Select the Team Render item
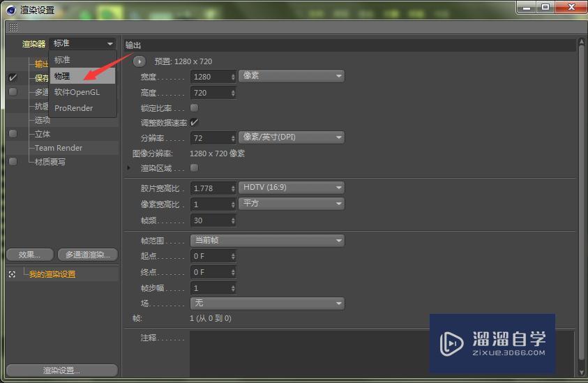Screen dimensions: 588x383 59,148
